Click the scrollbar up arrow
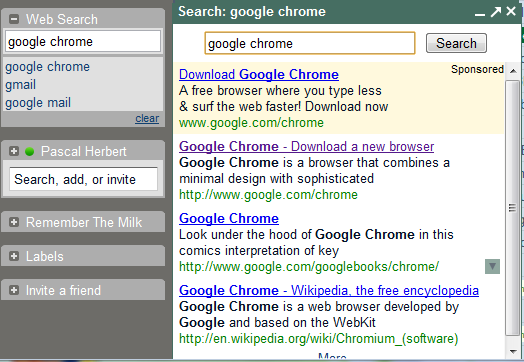 point(513,71)
